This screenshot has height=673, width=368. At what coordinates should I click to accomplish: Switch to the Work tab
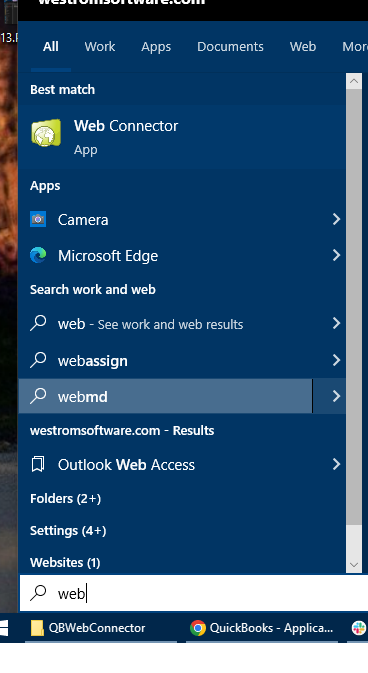(100, 47)
